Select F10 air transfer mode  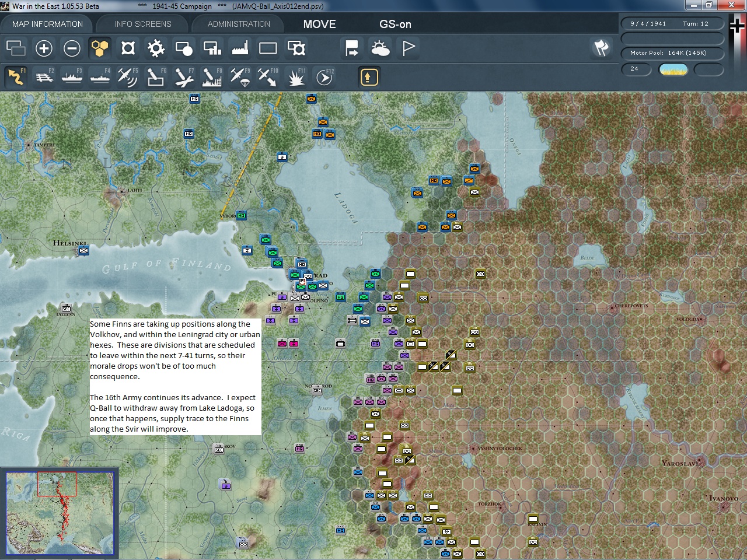point(268,76)
